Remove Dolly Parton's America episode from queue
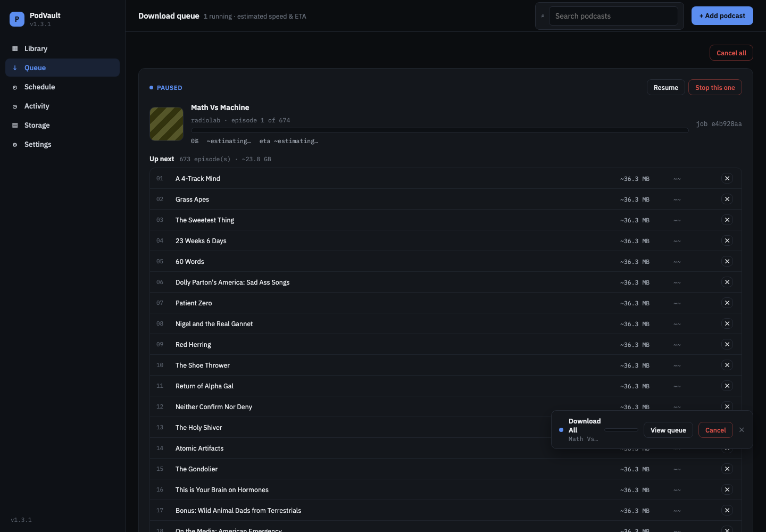Image resolution: width=766 pixels, height=532 pixels. tap(727, 282)
